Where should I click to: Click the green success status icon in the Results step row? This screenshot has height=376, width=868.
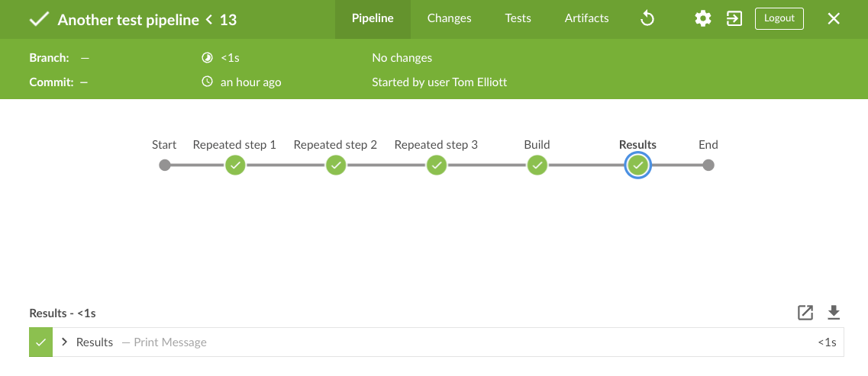(x=40, y=342)
